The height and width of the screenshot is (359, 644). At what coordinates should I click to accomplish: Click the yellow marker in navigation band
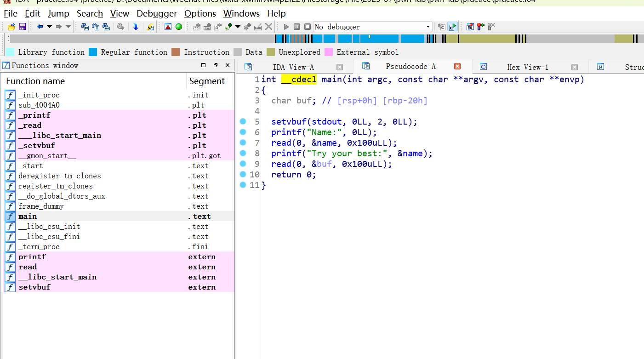coord(369,36)
